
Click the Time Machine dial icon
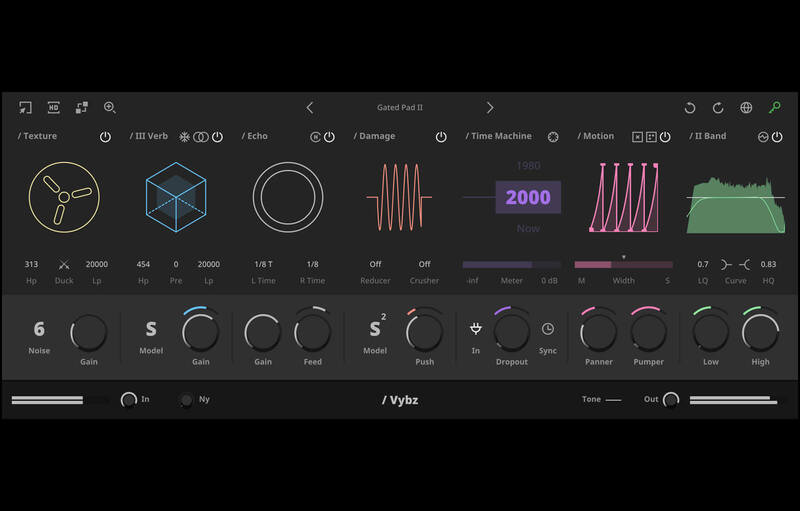(x=553, y=137)
